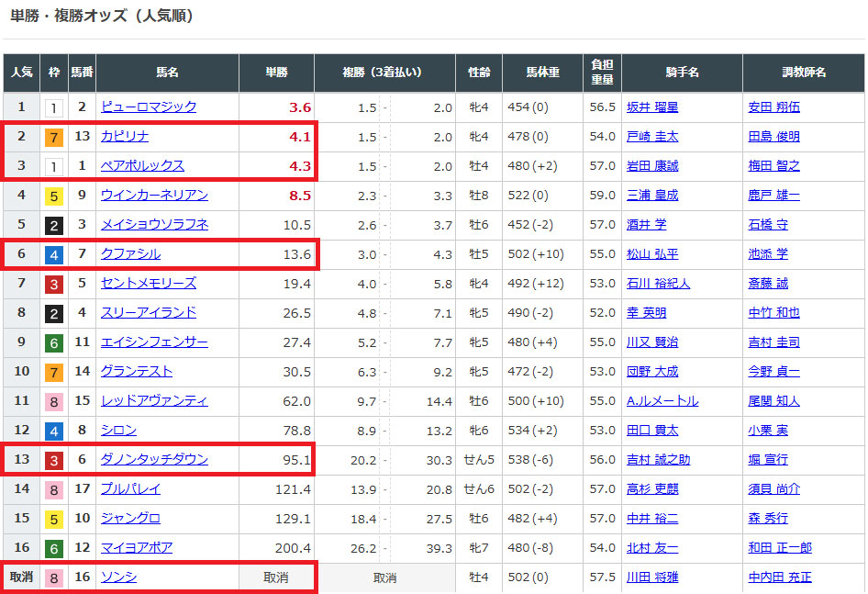Click the blue frame 4 badge beside クファシル
The height and width of the screenshot is (594, 868).
tap(55, 254)
